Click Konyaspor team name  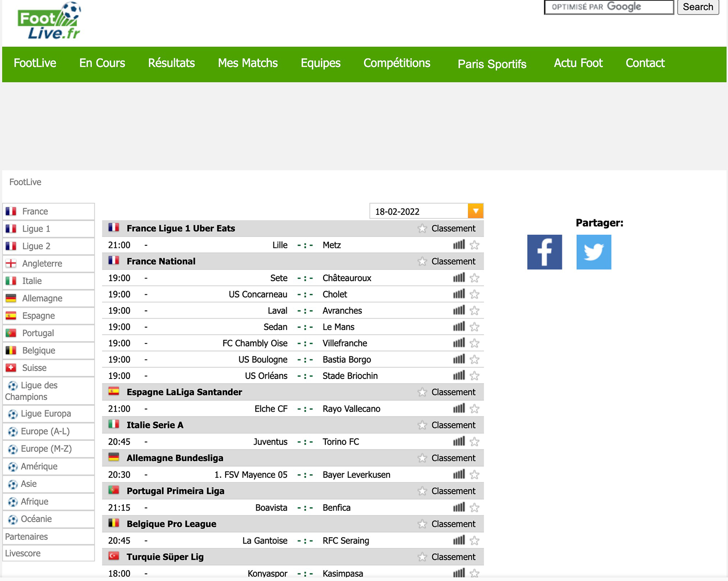[x=268, y=573]
